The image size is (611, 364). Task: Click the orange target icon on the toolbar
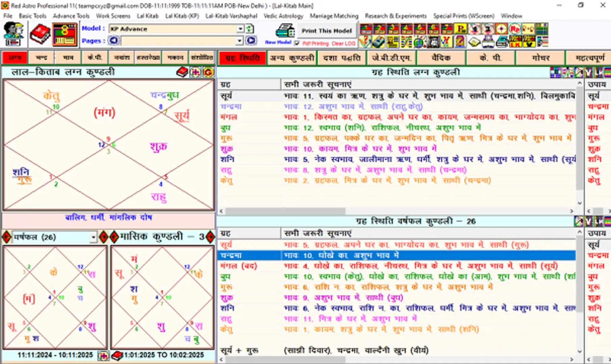pyautogui.click(x=501, y=29)
